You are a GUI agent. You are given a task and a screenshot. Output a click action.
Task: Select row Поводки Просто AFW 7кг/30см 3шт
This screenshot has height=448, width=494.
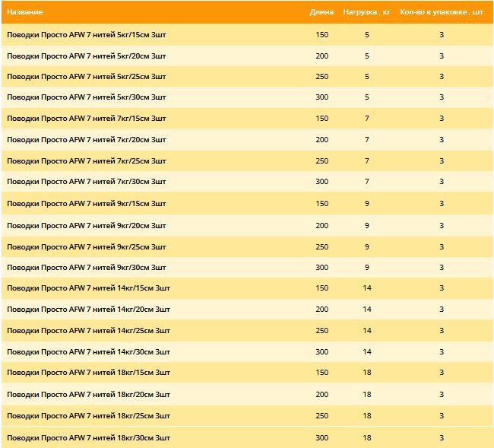(x=247, y=182)
